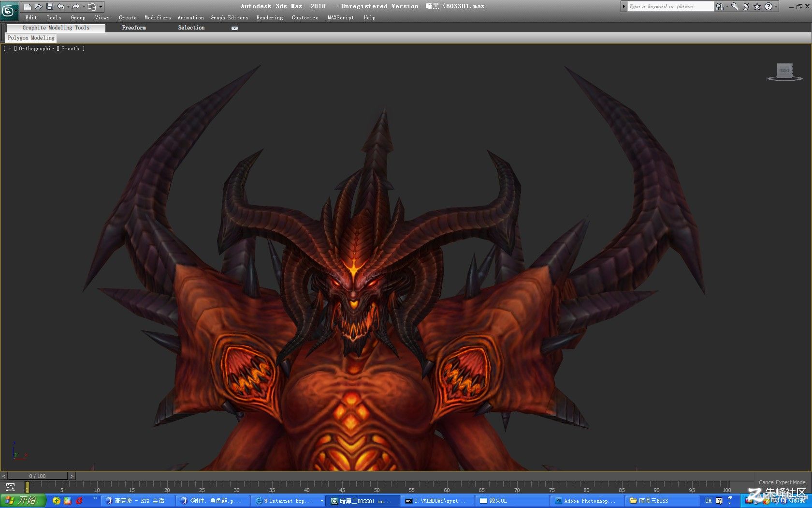Switch to 3 Internet Explorer taskbar group
The height and width of the screenshot is (508, 812).
(289, 501)
